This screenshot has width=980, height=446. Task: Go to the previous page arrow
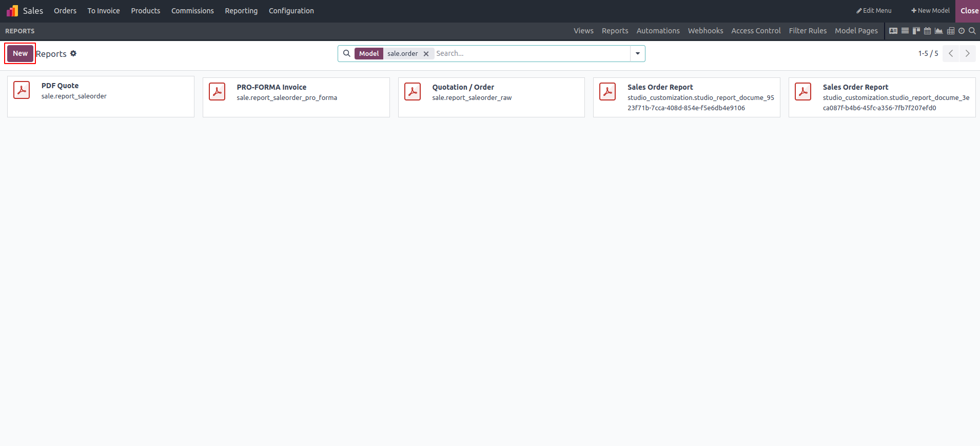(x=951, y=53)
